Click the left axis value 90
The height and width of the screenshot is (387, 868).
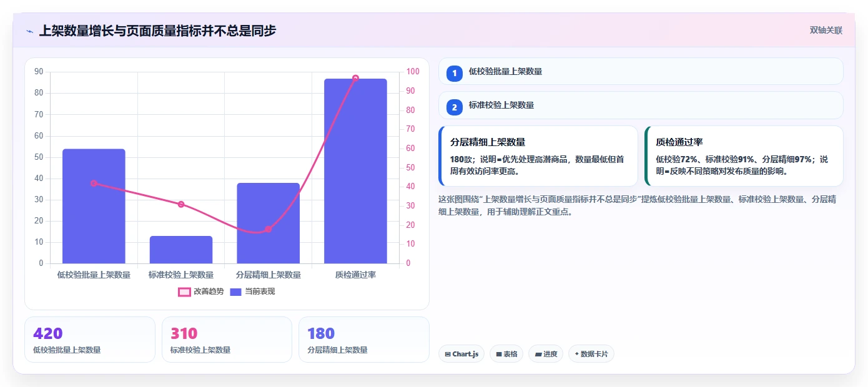(39, 72)
